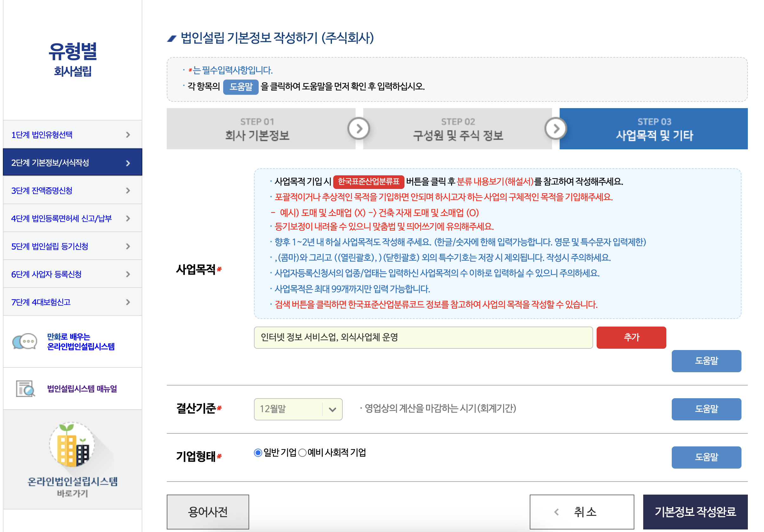Click chevron icon beside 7단계 4대보험신고

pos(128,302)
